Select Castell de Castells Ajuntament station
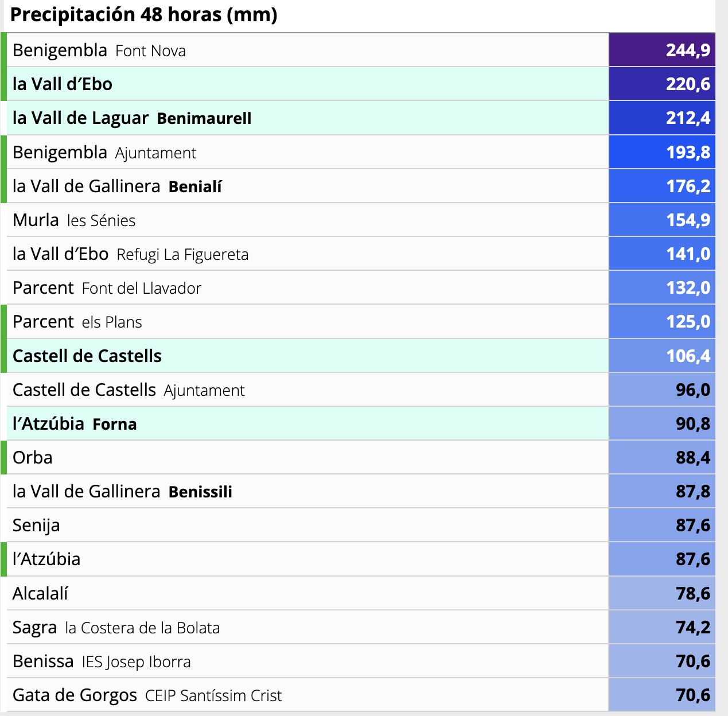 pyautogui.click(x=361, y=390)
